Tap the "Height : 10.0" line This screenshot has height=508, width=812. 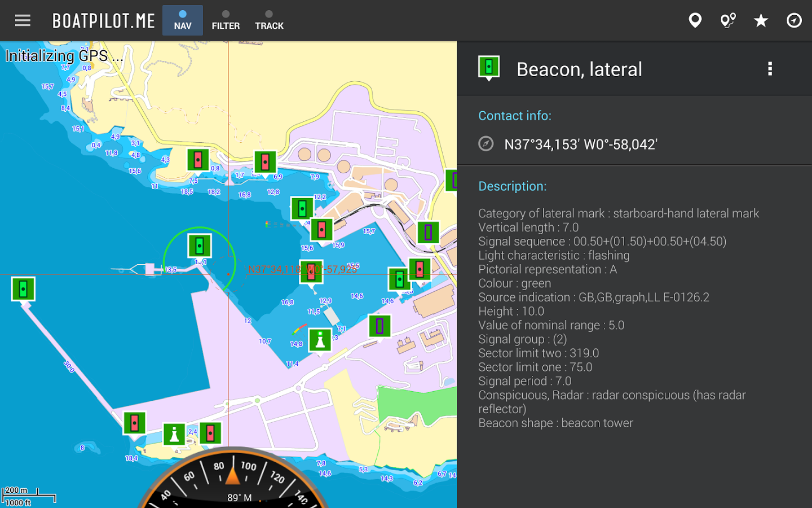click(511, 312)
